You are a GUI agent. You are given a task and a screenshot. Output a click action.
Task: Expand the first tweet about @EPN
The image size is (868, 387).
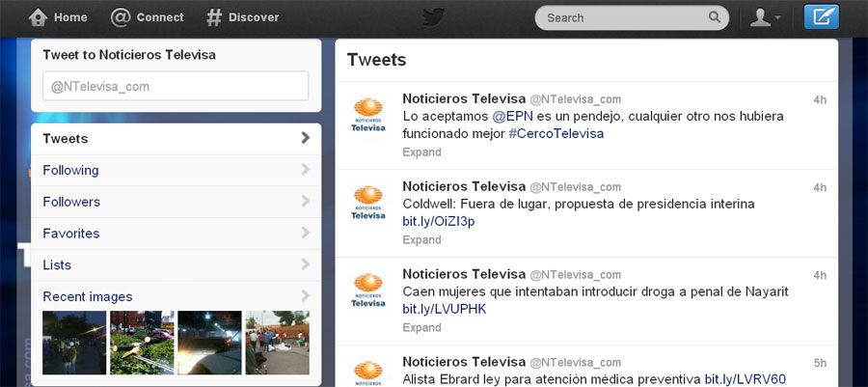click(x=421, y=152)
